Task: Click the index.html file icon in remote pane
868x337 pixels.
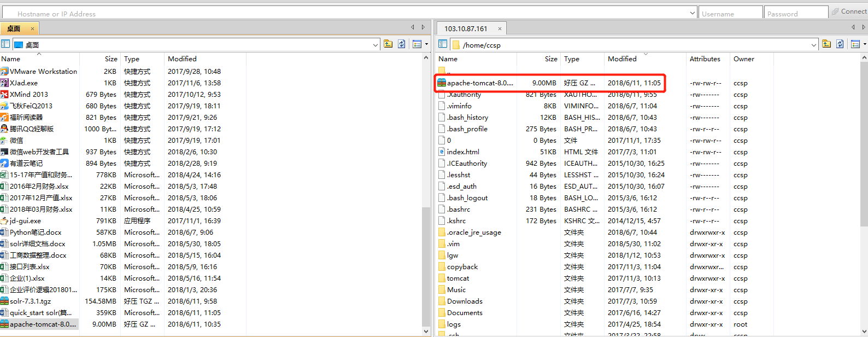Action: (x=442, y=152)
